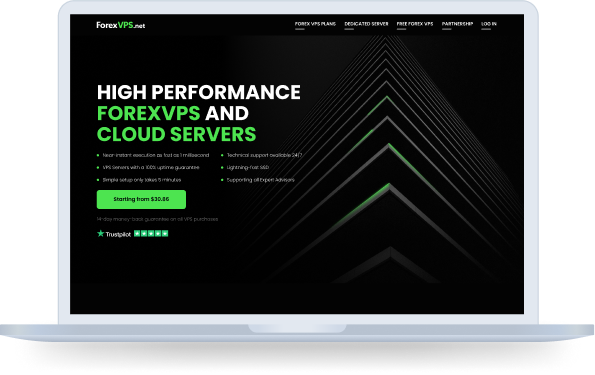The width and height of the screenshot is (595, 375).
Task: Click the fourth Trustpilot rating star
Action: [x=158, y=233]
